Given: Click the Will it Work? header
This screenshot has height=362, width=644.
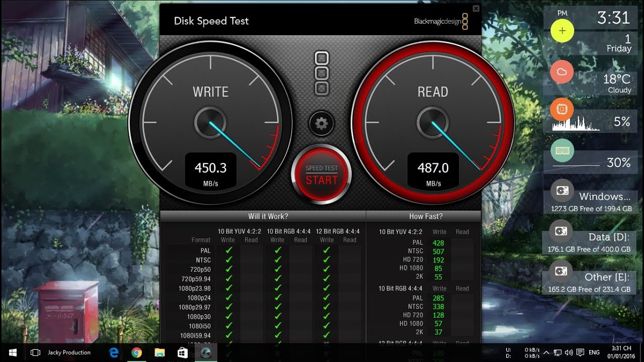Looking at the screenshot, I should pyautogui.click(x=268, y=216).
